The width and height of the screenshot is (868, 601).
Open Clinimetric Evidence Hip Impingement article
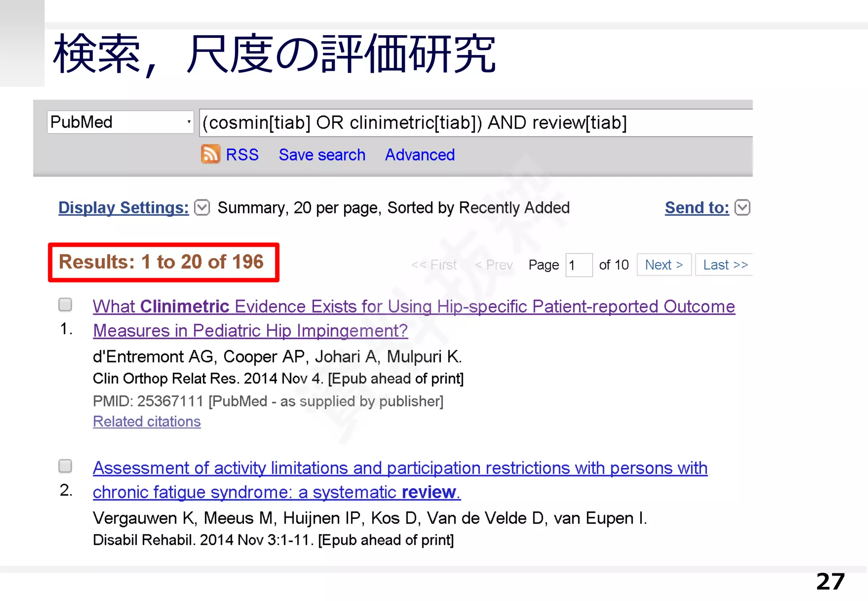point(413,306)
